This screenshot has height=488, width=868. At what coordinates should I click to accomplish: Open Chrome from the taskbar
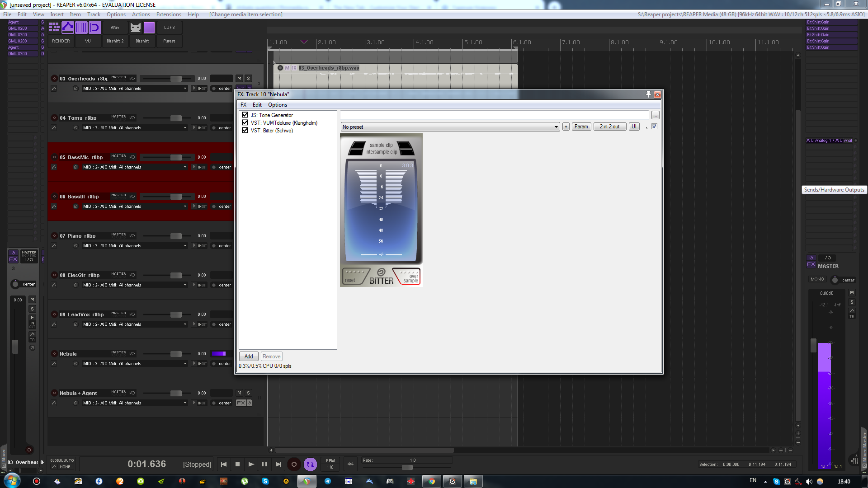[432, 481]
